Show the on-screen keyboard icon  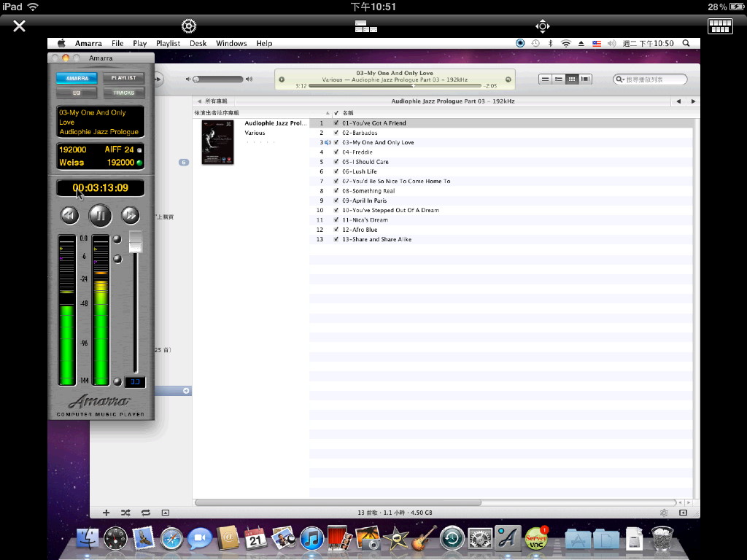[720, 26]
